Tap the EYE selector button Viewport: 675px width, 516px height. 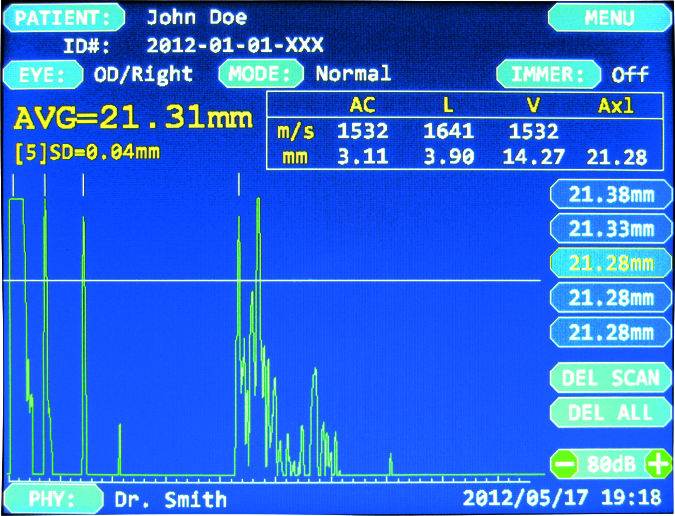click(x=43, y=74)
